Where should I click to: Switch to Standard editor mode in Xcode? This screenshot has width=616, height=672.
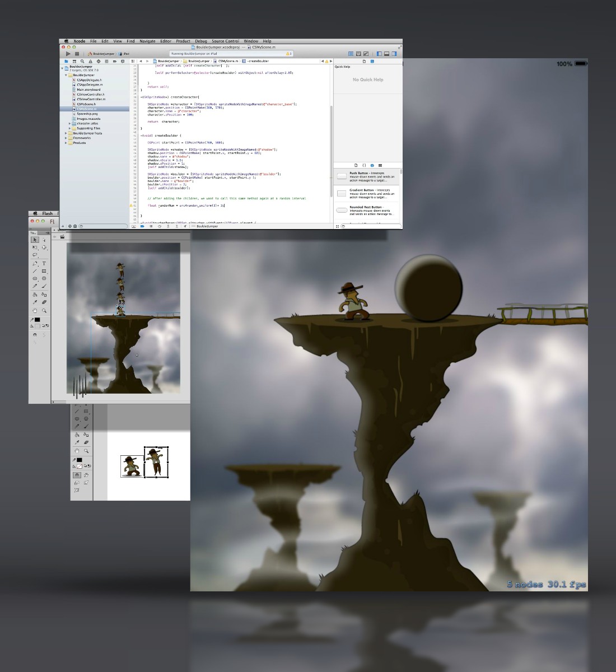click(351, 54)
